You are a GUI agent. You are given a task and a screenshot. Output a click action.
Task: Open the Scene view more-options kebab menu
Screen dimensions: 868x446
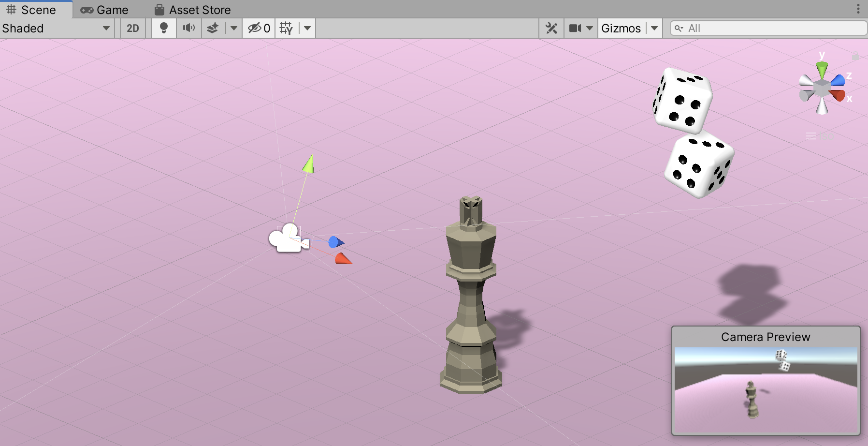tap(858, 9)
